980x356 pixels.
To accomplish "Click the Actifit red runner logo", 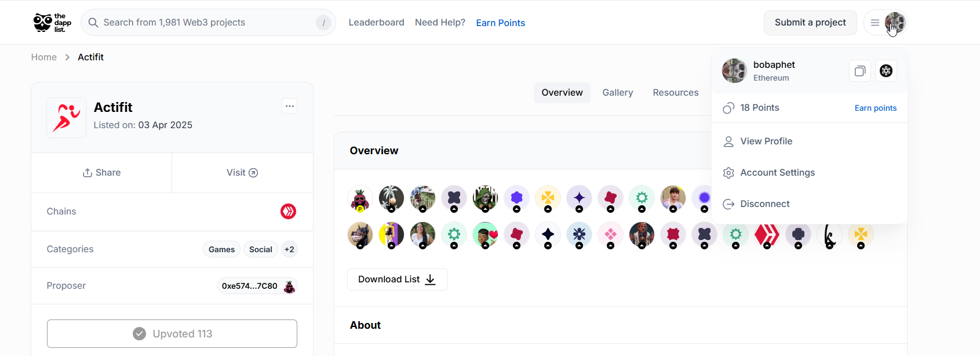I will click(x=67, y=118).
